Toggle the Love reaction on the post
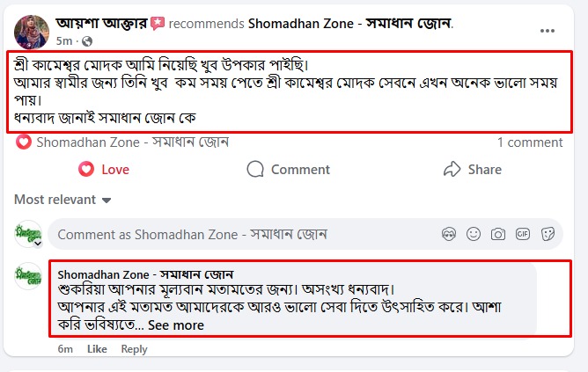This screenshot has height=372, width=588. click(103, 169)
